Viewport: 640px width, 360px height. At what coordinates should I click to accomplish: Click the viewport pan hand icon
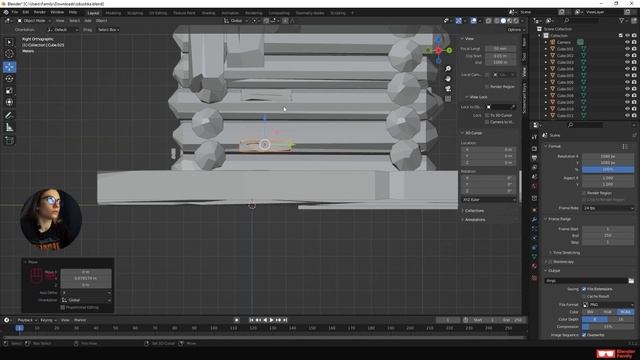pos(448,79)
